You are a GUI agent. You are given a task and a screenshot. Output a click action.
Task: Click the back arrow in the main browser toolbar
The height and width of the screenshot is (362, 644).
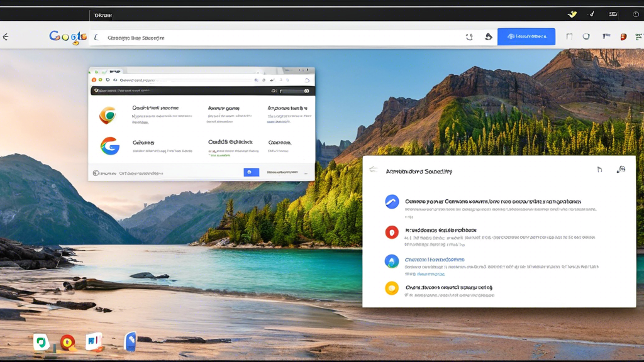coord(6,37)
